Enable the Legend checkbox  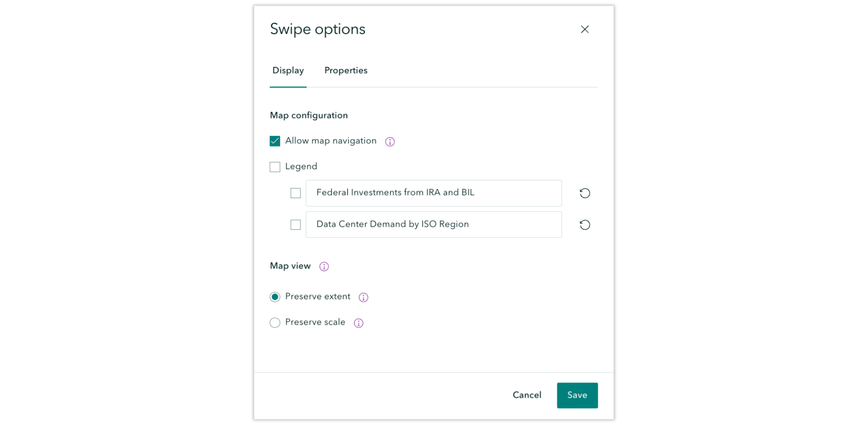pyautogui.click(x=275, y=167)
